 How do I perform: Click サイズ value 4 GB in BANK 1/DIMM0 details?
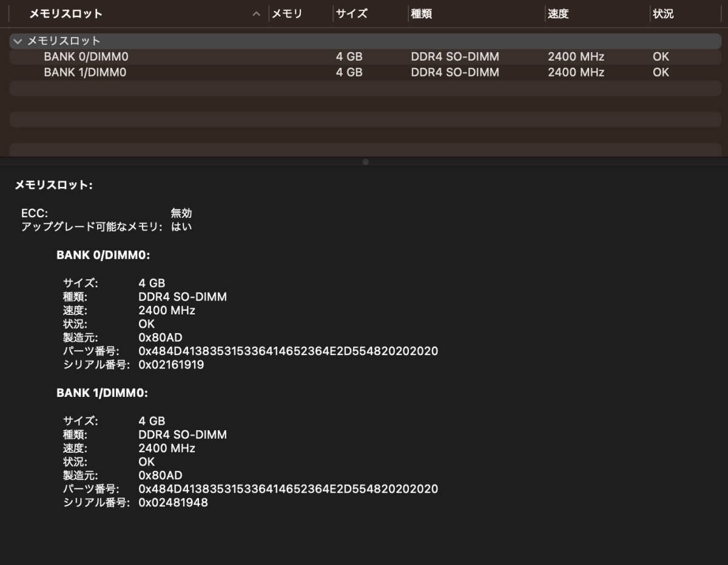coord(152,421)
